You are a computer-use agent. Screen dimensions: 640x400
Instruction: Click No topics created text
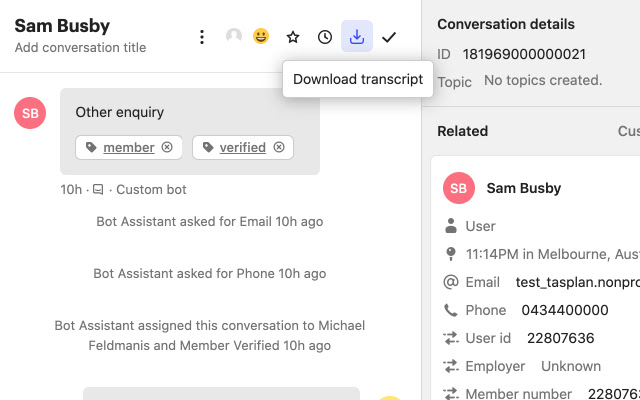point(543,80)
